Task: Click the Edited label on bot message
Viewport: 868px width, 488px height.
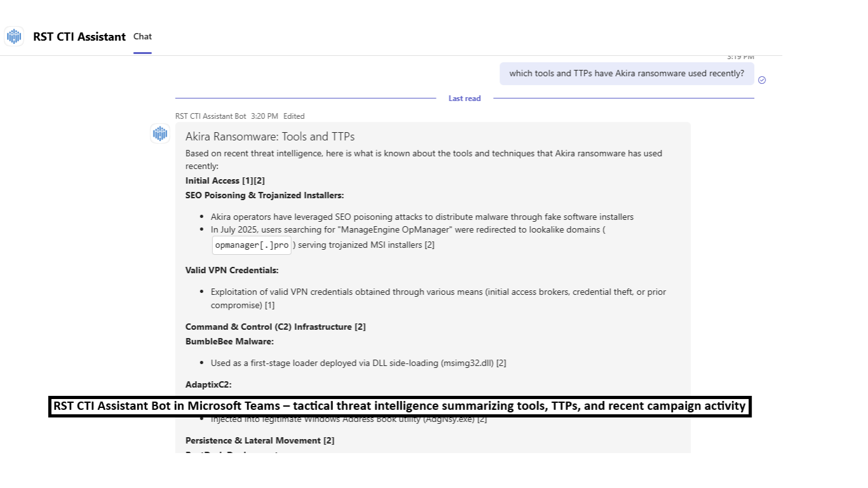Action: point(294,116)
